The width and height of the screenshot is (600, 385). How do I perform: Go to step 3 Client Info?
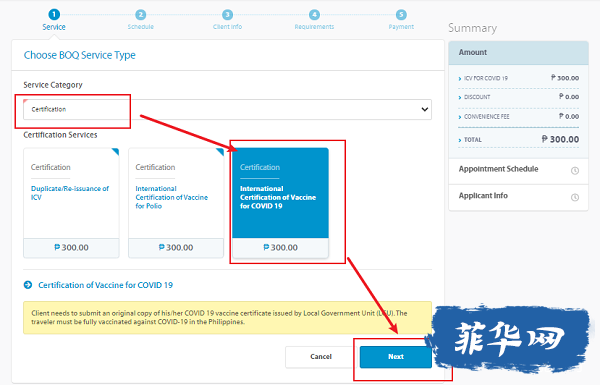[x=227, y=20]
